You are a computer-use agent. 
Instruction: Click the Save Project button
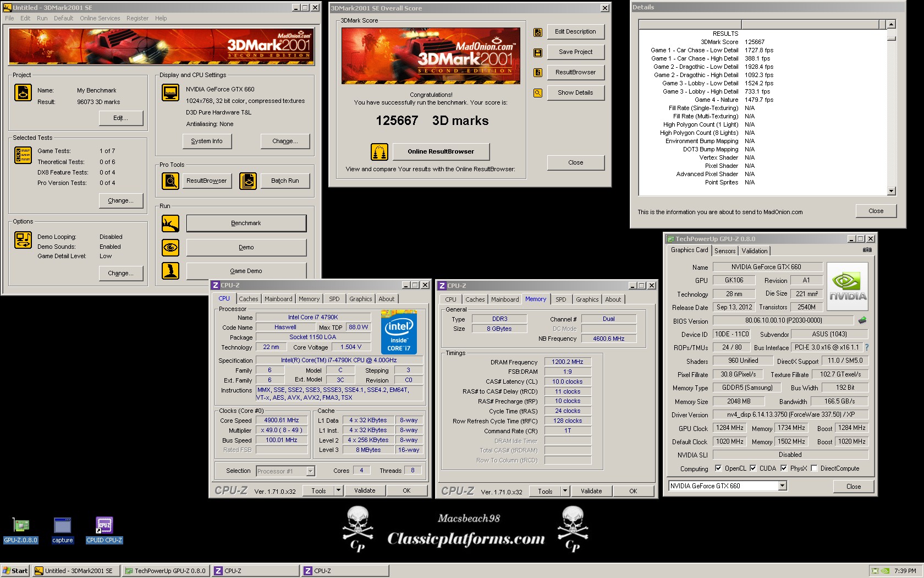click(575, 52)
